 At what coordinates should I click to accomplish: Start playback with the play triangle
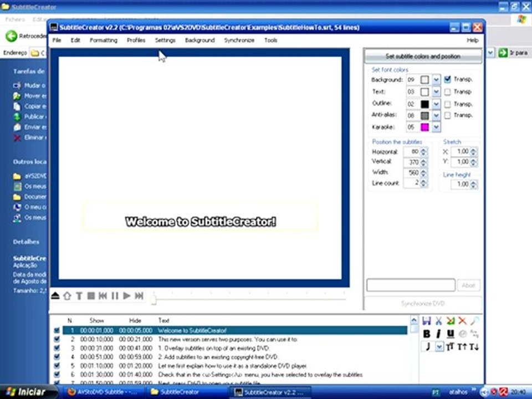pyautogui.click(x=126, y=296)
